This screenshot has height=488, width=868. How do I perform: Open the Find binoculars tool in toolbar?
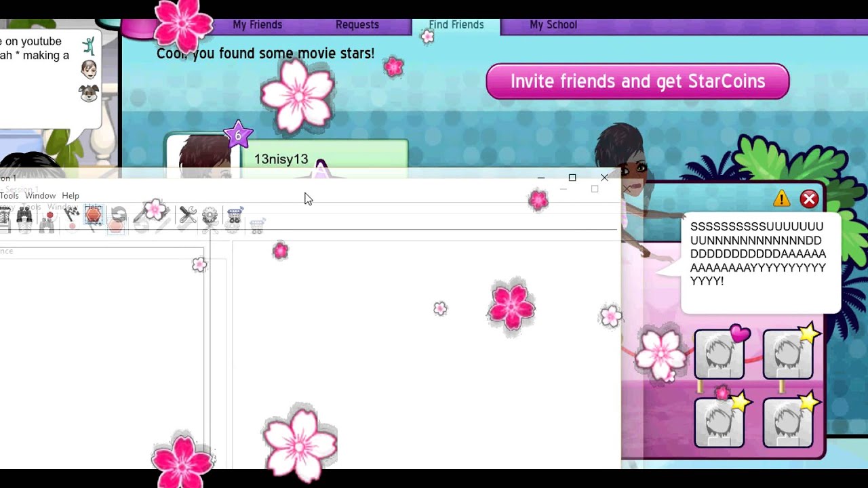coord(24,216)
